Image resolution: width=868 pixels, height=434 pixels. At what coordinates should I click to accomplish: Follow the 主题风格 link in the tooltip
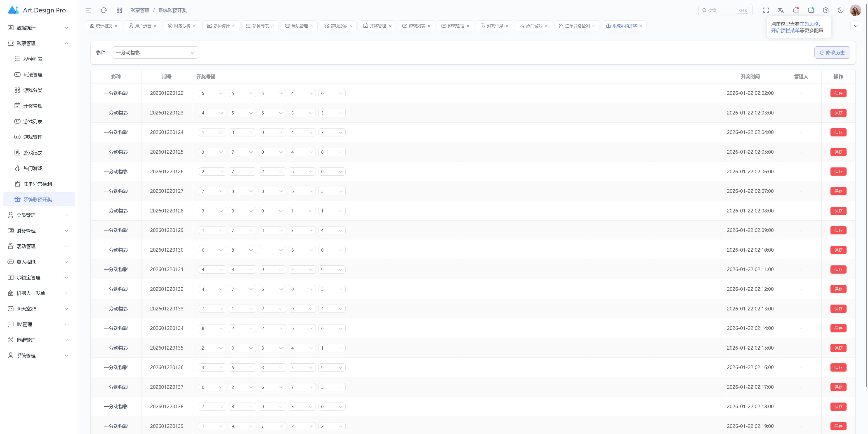pos(809,24)
